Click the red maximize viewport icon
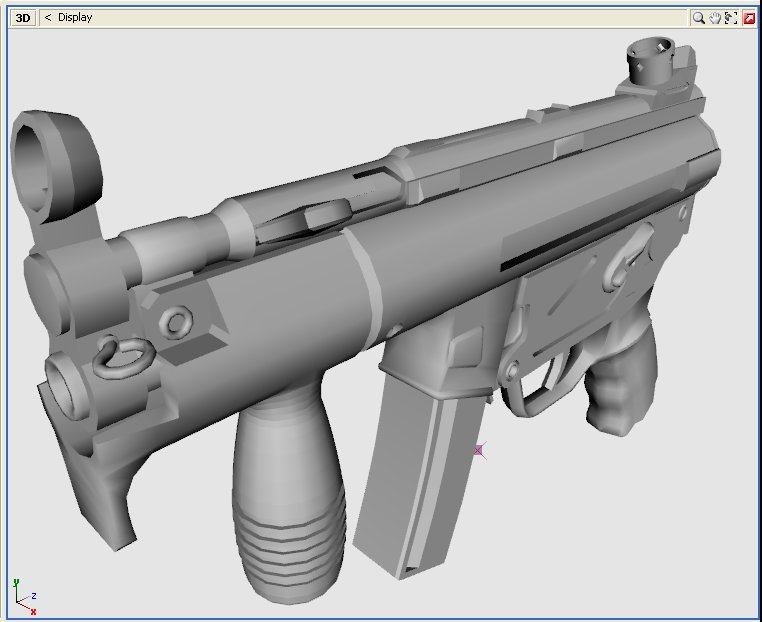 (x=749, y=18)
